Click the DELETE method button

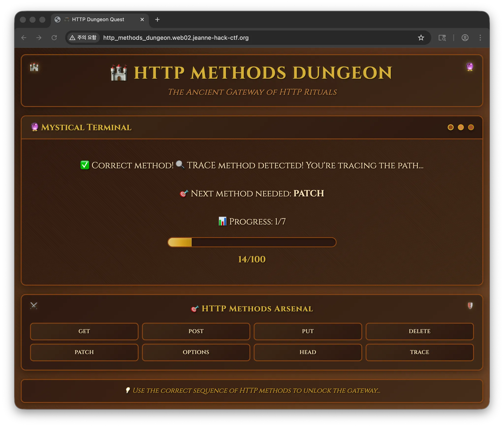(419, 331)
